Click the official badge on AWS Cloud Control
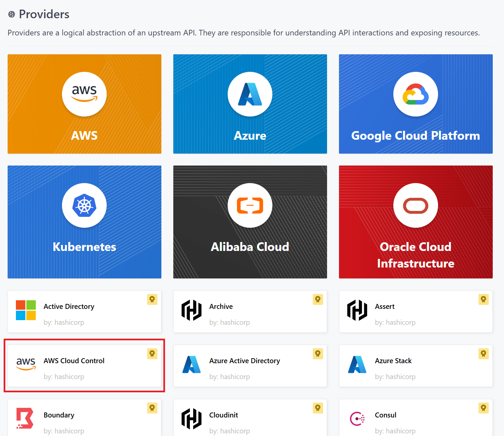This screenshot has height=436, width=504. (152, 354)
